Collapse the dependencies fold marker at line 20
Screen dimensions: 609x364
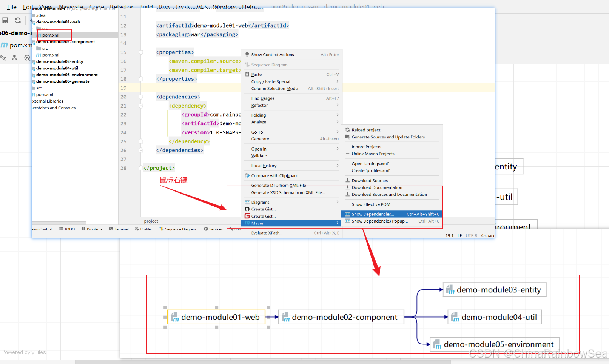tap(141, 97)
